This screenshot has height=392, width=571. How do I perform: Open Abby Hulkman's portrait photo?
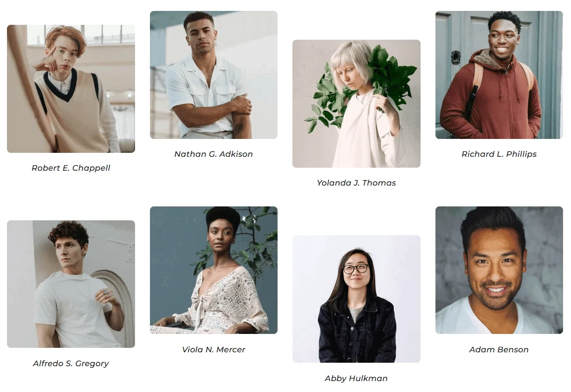pos(357,299)
